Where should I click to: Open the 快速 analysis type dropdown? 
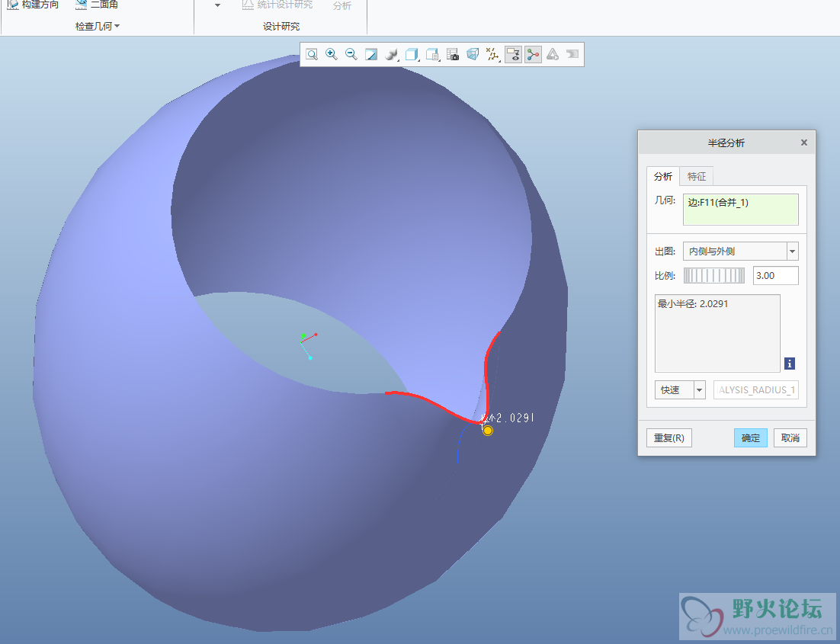click(680, 390)
